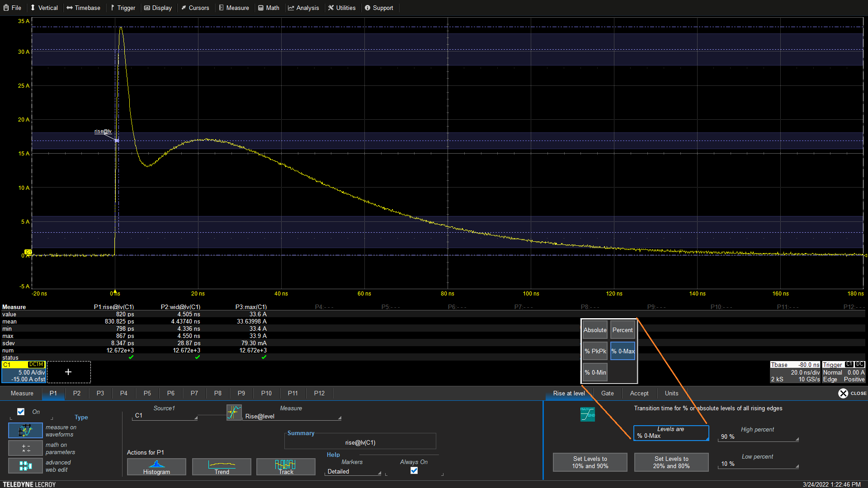Switch to the P3 tab
868x488 pixels.
(x=100, y=393)
